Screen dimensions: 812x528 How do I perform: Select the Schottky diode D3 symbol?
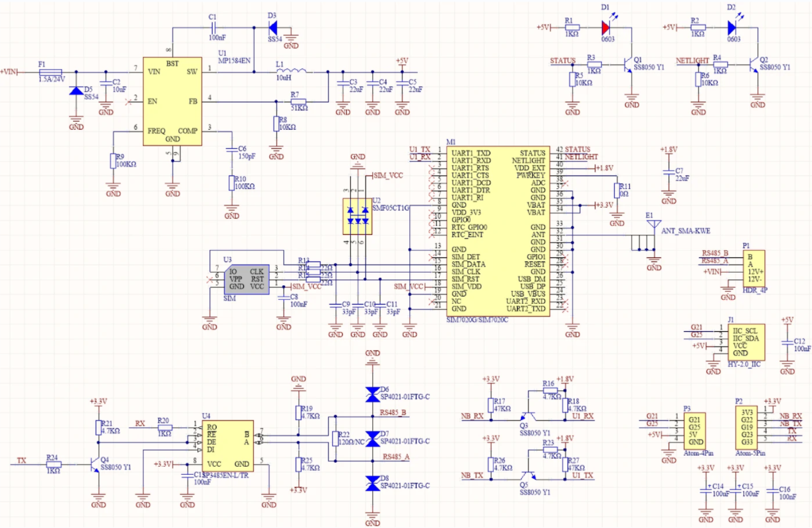pyautogui.click(x=272, y=28)
